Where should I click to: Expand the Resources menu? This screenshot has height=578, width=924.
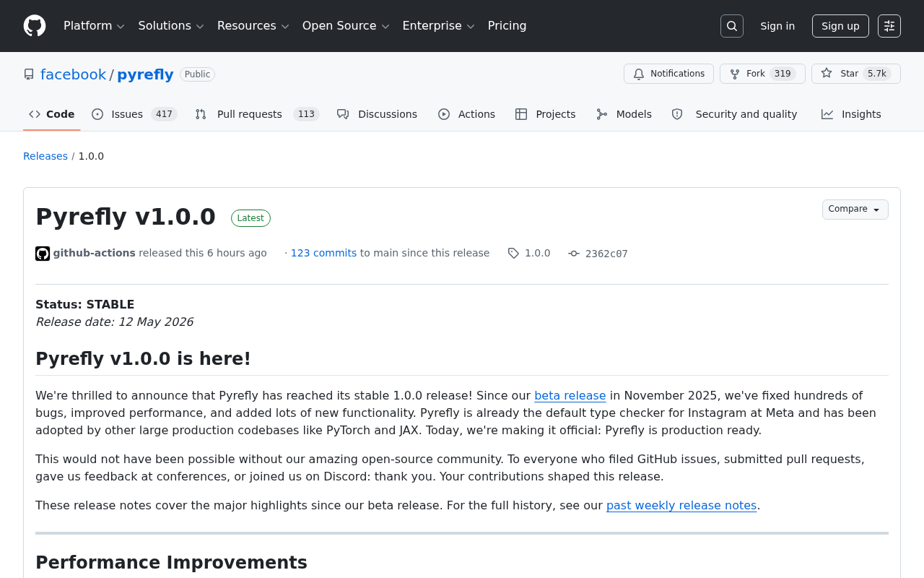(x=253, y=26)
